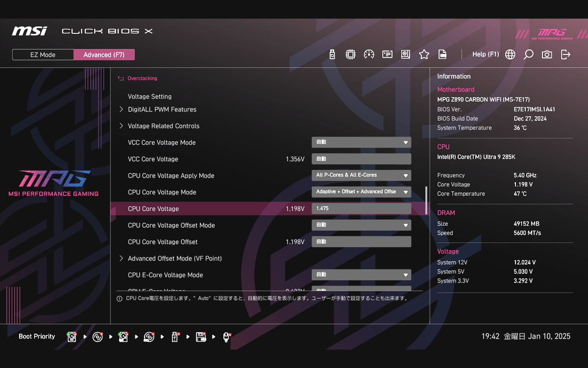Click Intel Core Ultra 9 285K text
The height and width of the screenshot is (368, 588).
click(x=476, y=157)
